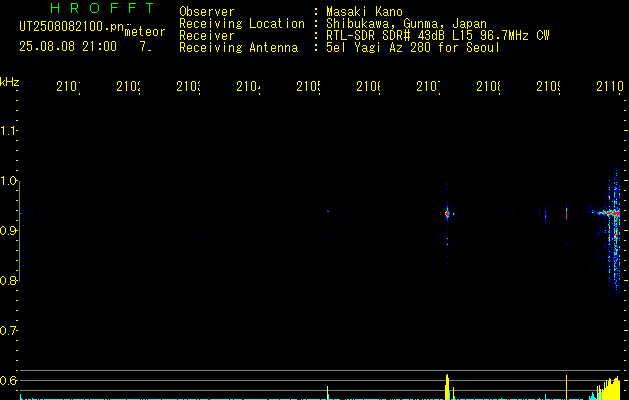This screenshot has height=400, width=629.
Task: Click the 2110 time axis label
Action: click(610, 87)
